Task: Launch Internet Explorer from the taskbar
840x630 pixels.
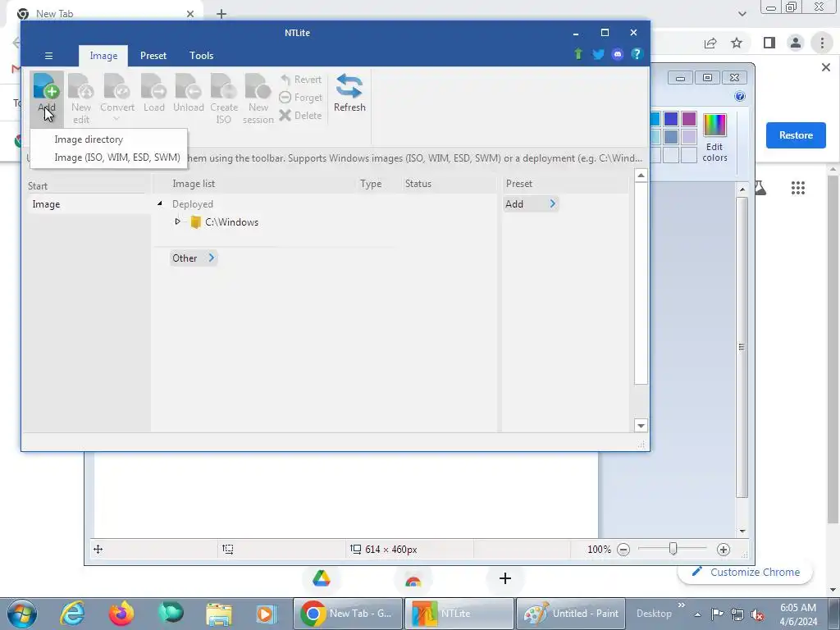Action: (x=72, y=614)
